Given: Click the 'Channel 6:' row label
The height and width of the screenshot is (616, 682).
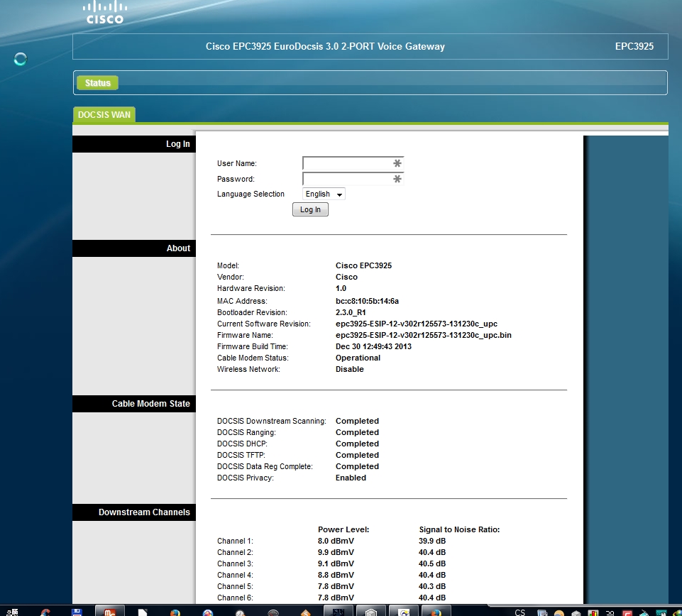Looking at the screenshot, I should (235, 598).
